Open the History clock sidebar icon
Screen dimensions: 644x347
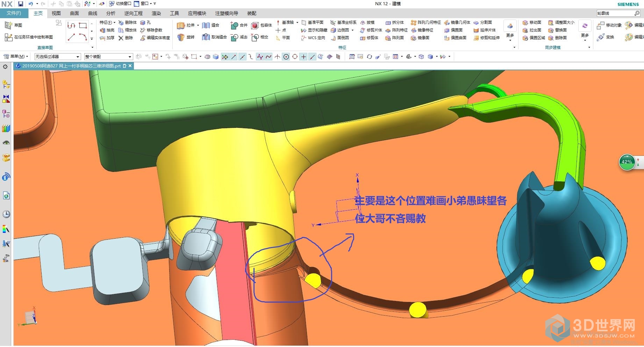coord(6,214)
